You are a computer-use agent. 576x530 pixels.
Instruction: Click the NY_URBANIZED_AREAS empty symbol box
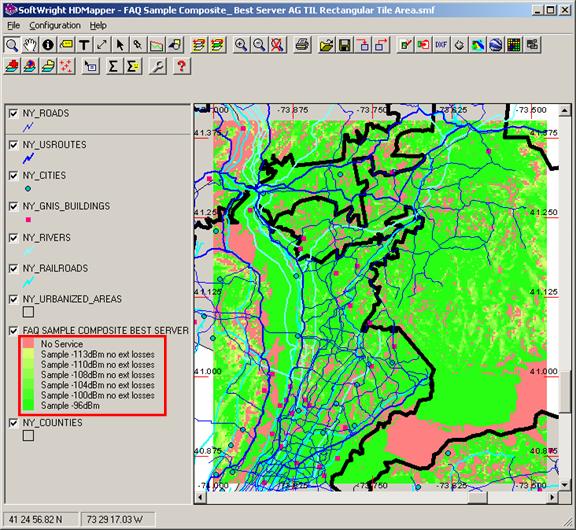tap(28, 312)
